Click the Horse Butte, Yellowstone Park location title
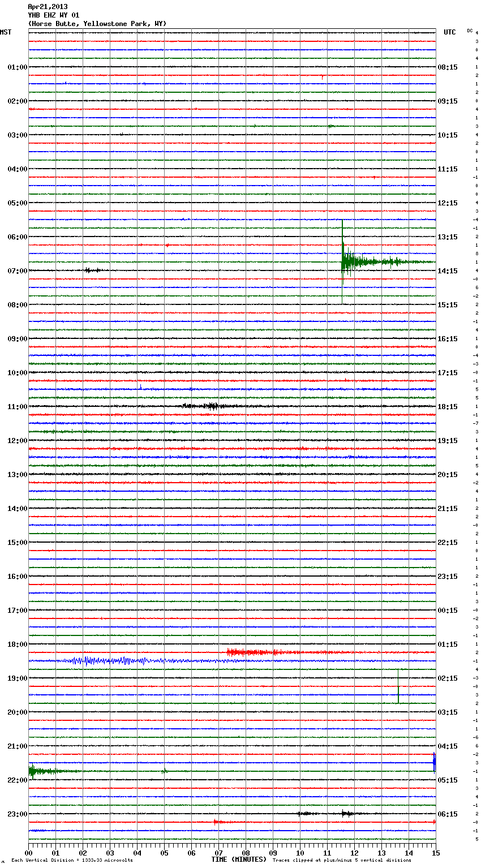This screenshot has width=481, height=868. click(97, 24)
